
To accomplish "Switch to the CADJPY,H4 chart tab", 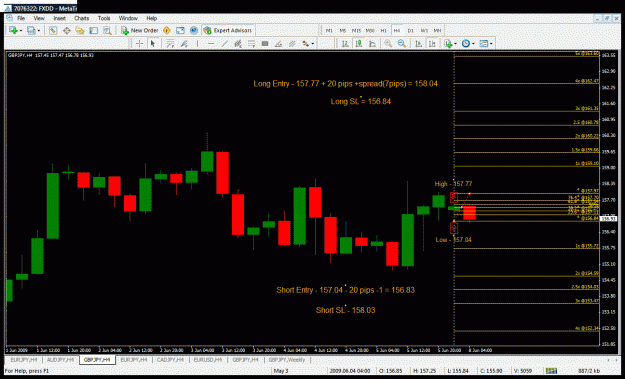I will click(x=170, y=360).
